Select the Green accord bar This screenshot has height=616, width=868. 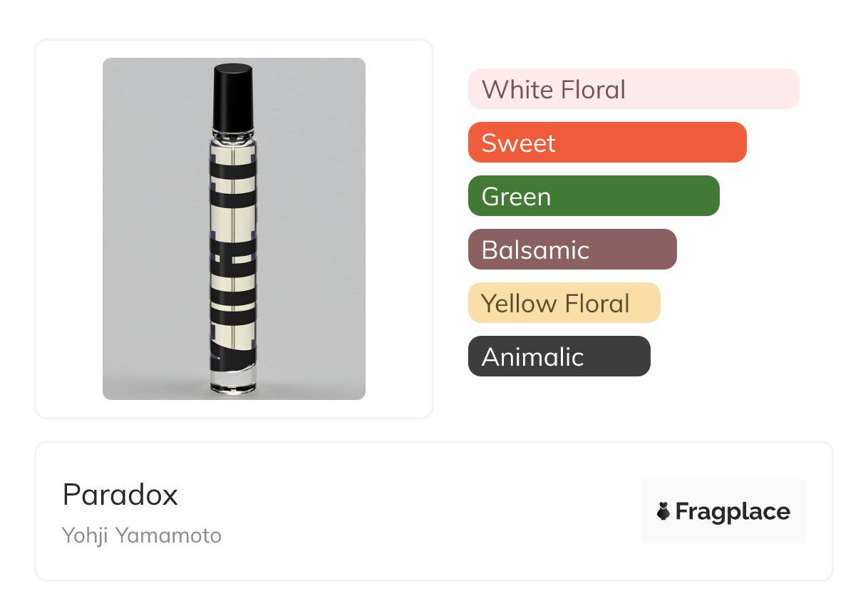pos(593,196)
